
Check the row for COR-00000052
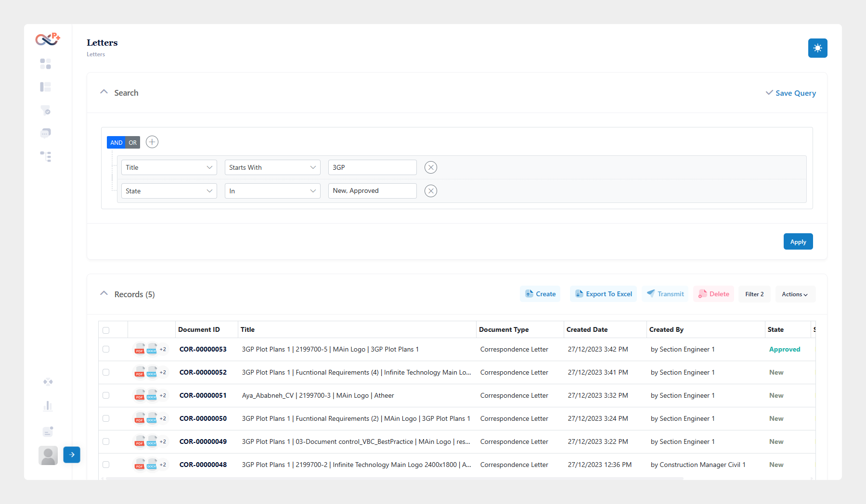[106, 372]
